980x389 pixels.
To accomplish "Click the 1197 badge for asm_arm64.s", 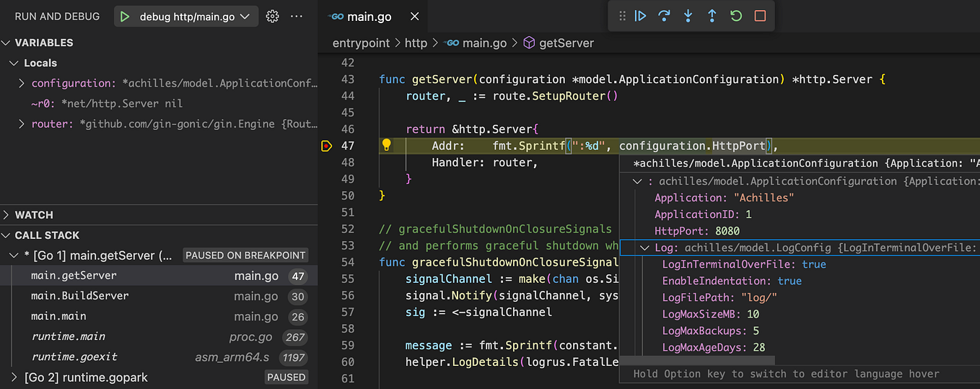I will pos(294,357).
